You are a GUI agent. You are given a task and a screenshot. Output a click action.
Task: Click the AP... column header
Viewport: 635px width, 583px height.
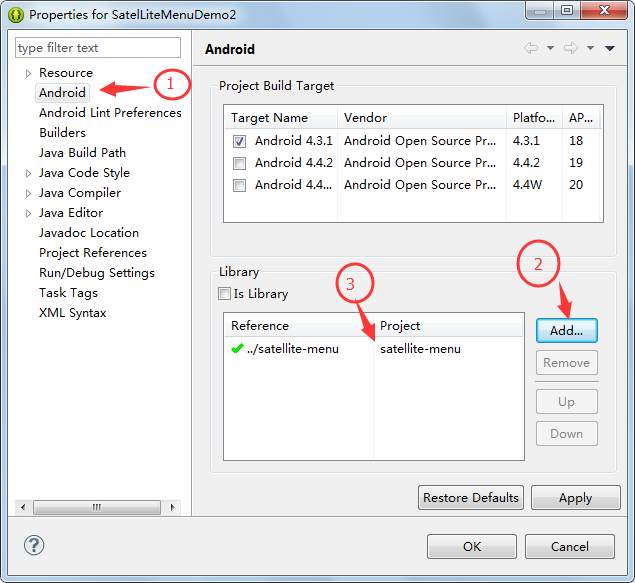tap(581, 118)
